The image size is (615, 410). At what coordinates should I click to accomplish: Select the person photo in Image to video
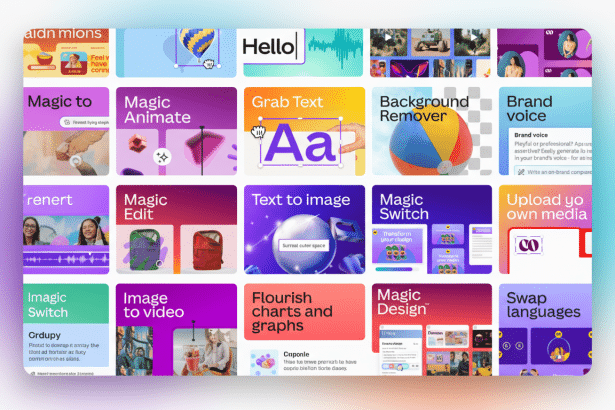pos(205,352)
